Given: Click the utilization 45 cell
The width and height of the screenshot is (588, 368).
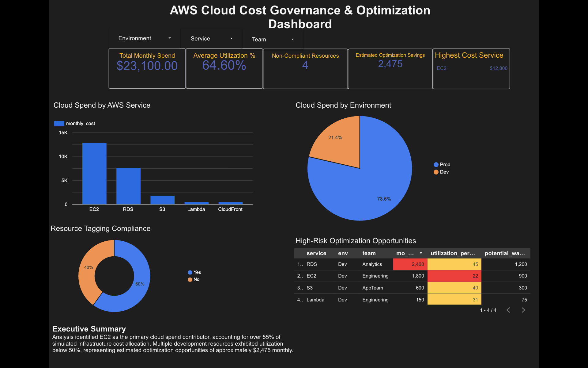Looking at the screenshot, I should pyautogui.click(x=454, y=264).
